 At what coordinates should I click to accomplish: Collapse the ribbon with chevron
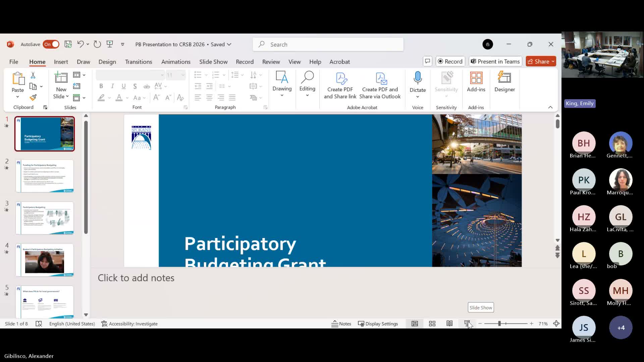pyautogui.click(x=550, y=107)
